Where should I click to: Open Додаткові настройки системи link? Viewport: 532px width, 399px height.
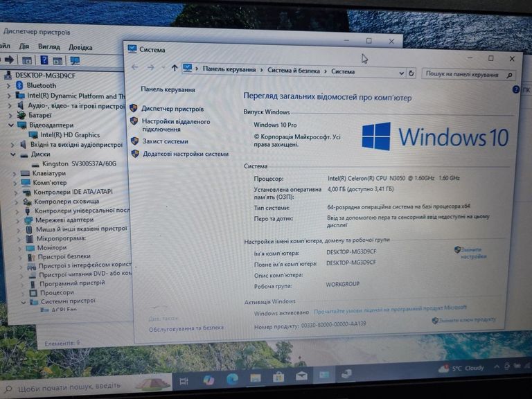click(186, 154)
